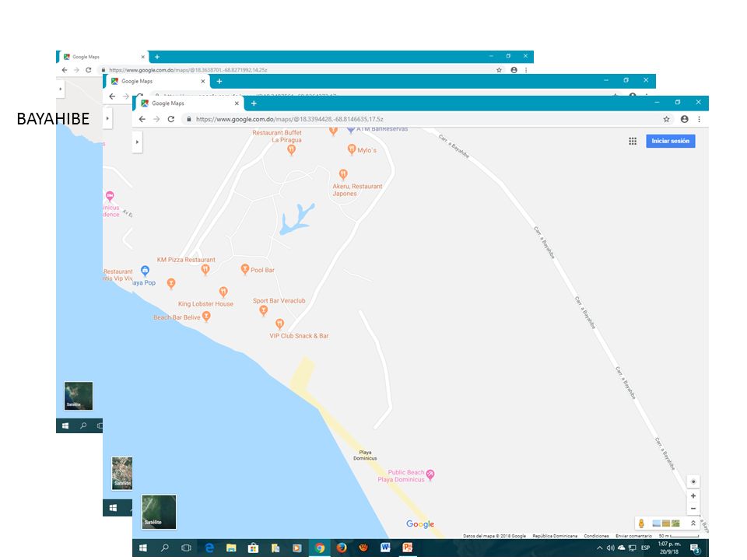Zoom out the map with minus button
This screenshot has width=747, height=560.
point(693,509)
